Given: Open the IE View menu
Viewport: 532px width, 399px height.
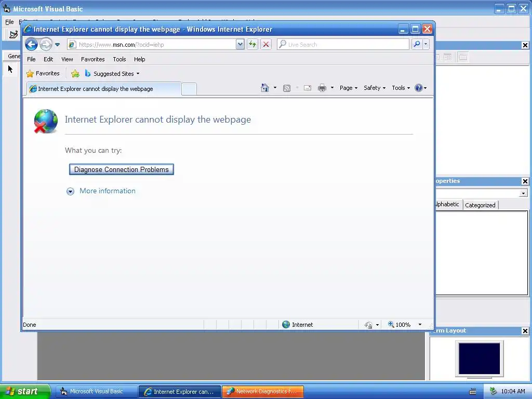Looking at the screenshot, I should click(67, 59).
